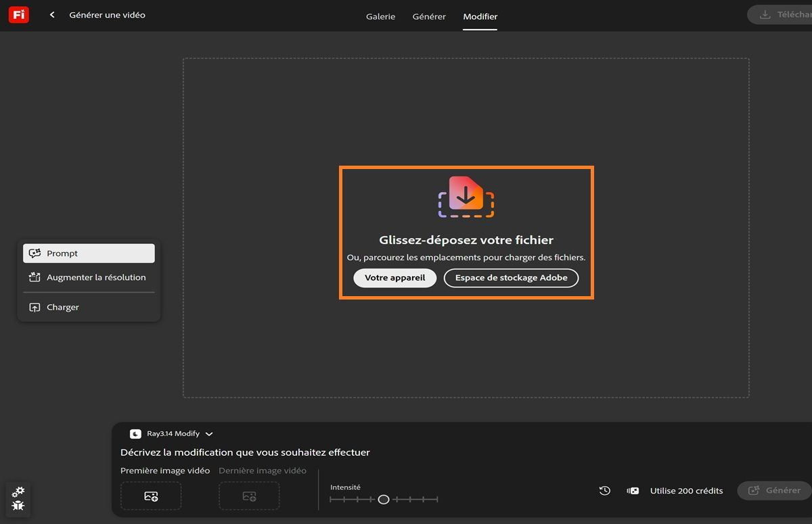812x524 pixels.
Task: Click Charger in the side menu
Action: [89, 307]
